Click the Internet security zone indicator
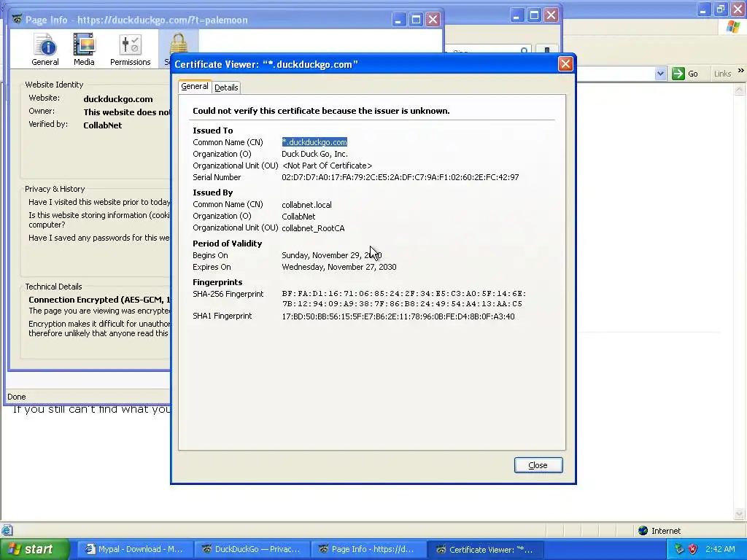The image size is (747, 560). [659, 531]
